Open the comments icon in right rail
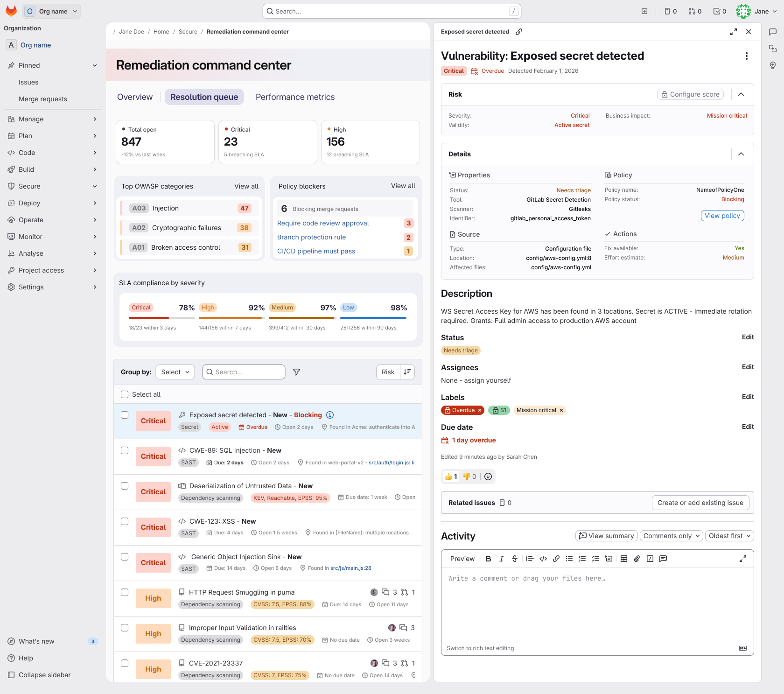 coord(773,32)
